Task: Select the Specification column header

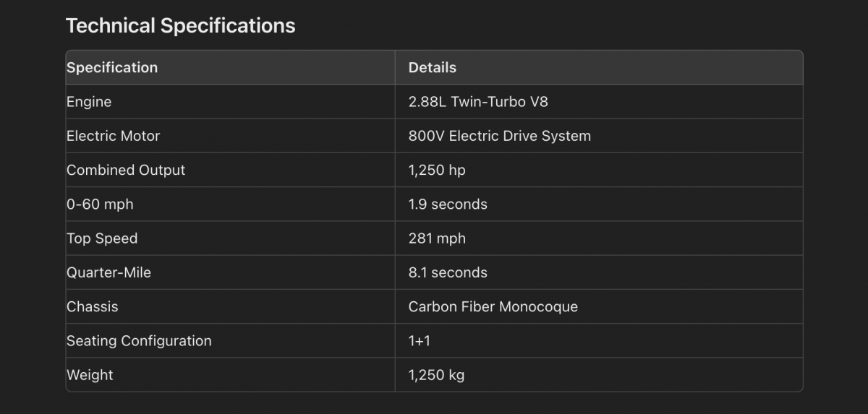Action: tap(112, 67)
